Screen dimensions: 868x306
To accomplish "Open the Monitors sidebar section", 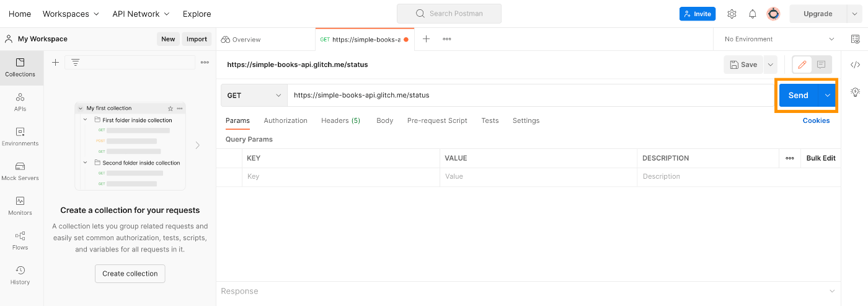I will tap(20, 206).
